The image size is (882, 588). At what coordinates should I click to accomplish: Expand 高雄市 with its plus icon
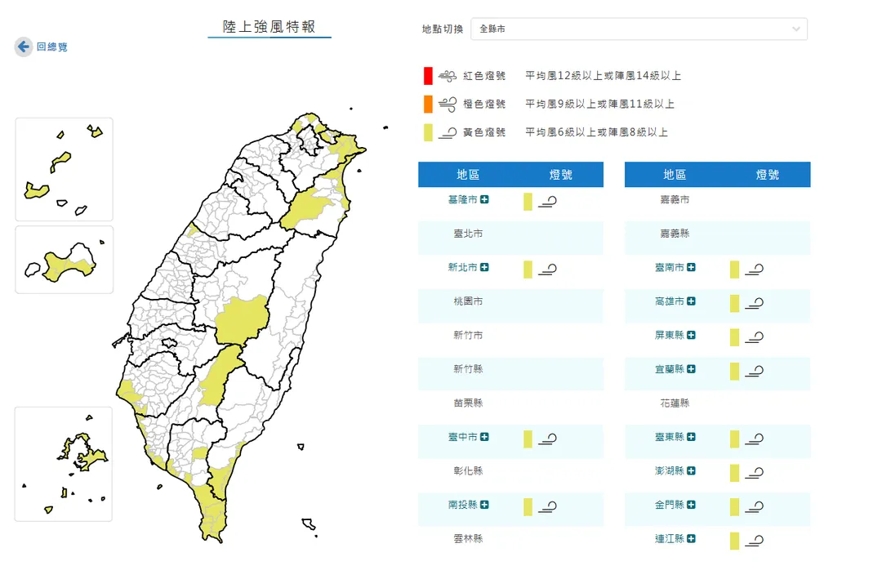tap(692, 301)
